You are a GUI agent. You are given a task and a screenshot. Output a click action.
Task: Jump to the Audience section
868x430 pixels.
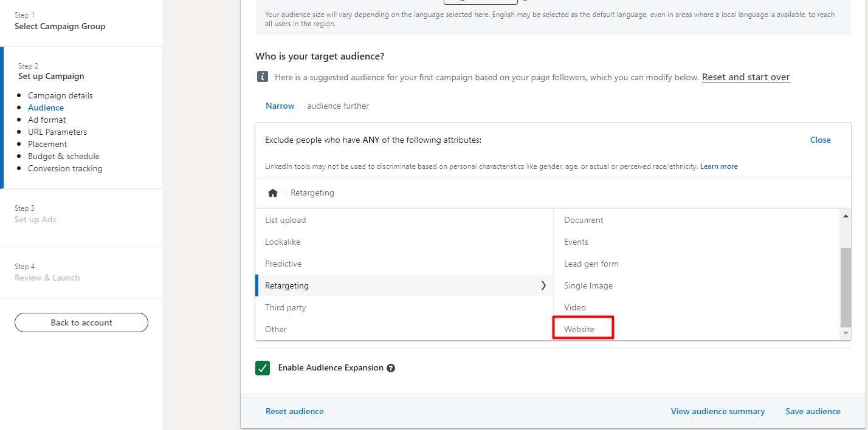tap(46, 107)
